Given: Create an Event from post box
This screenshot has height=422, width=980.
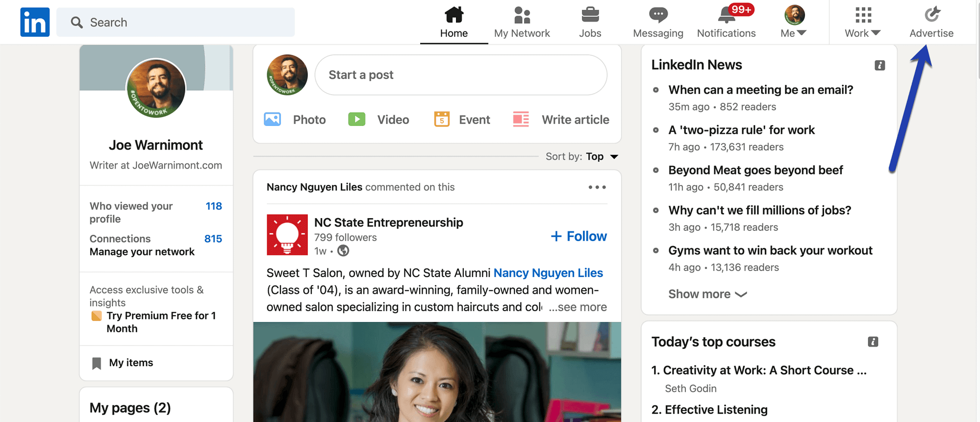Looking at the screenshot, I should [462, 120].
